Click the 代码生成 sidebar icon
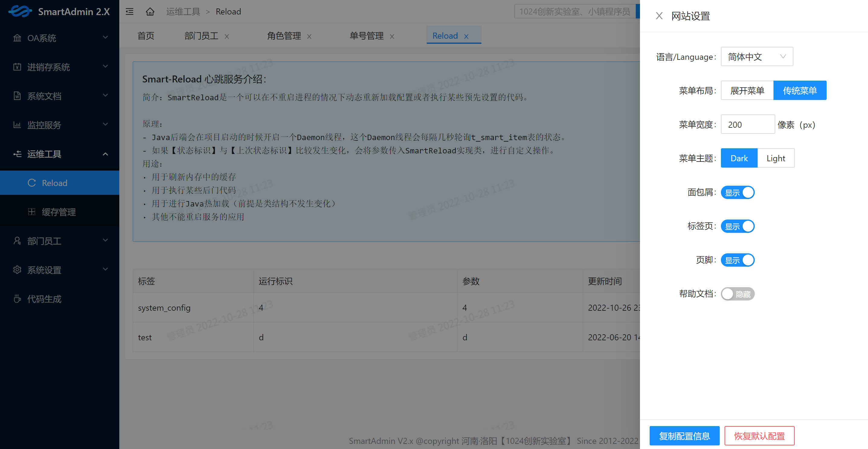The image size is (868, 449). pyautogui.click(x=17, y=299)
